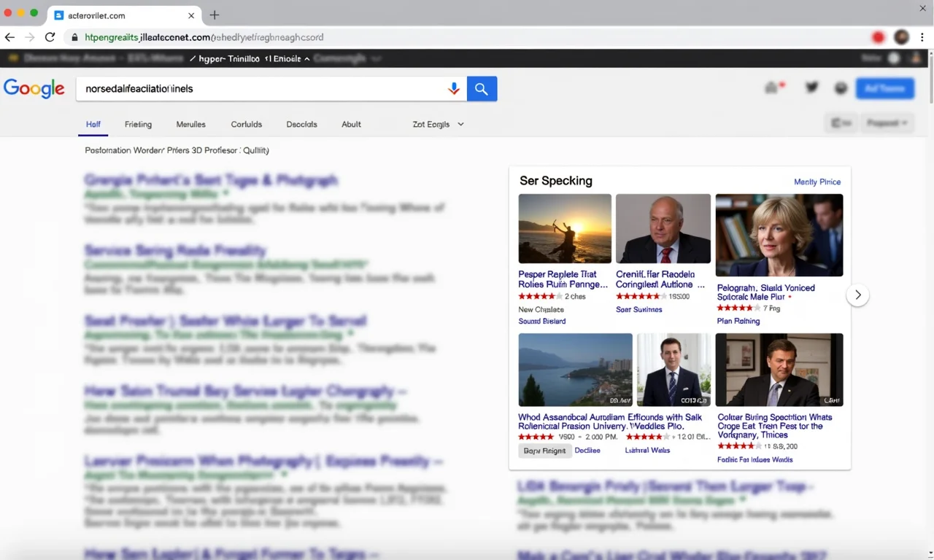The image size is (934, 560).
Task: Go back with the browser back arrow
Action: [9, 37]
